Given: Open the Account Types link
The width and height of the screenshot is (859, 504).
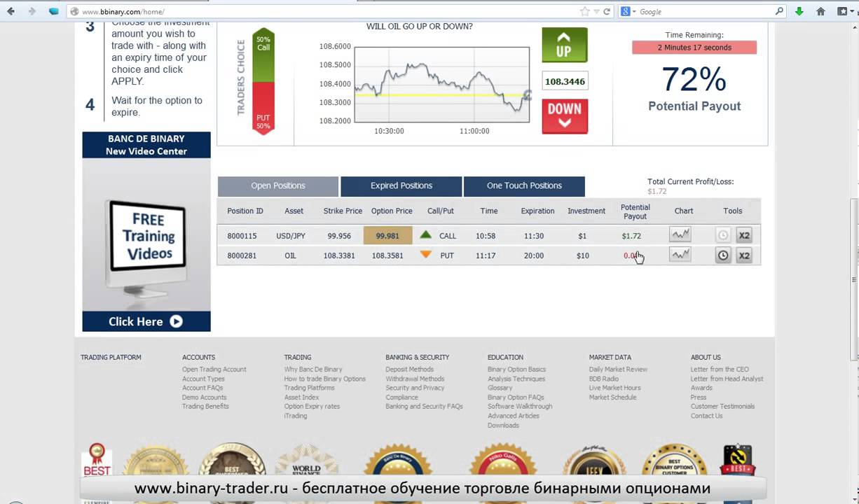Looking at the screenshot, I should pyautogui.click(x=203, y=379).
